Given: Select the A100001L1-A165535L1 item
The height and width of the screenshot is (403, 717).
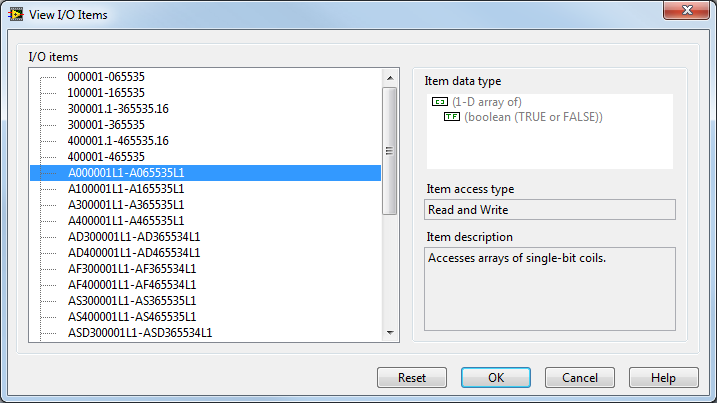Looking at the screenshot, I should point(126,189).
